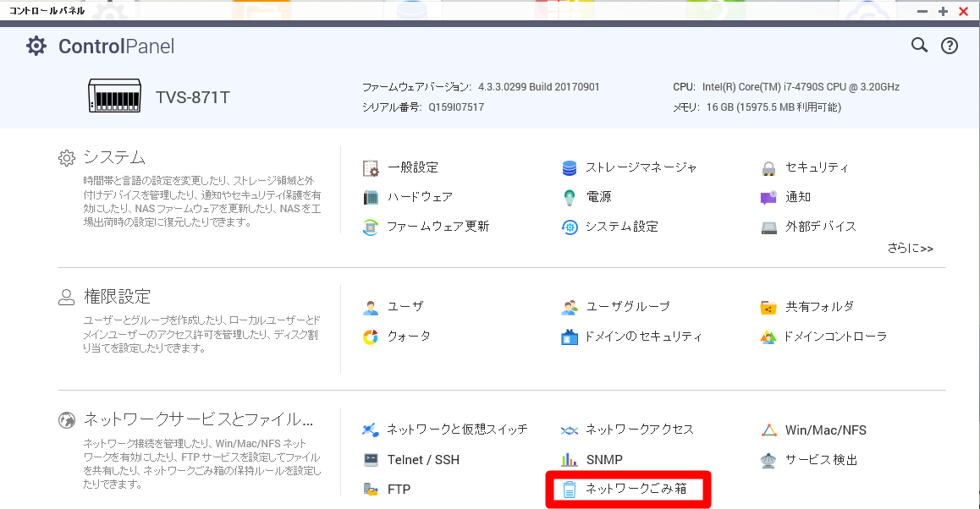Click the Telnet / SSH terminal icon
The width and height of the screenshot is (980, 509).
click(371, 460)
